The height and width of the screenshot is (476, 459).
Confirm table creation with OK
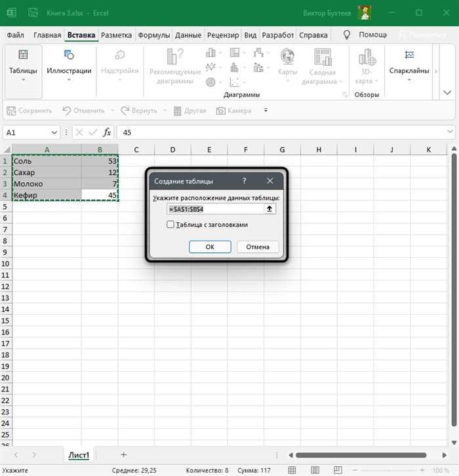tap(210, 247)
